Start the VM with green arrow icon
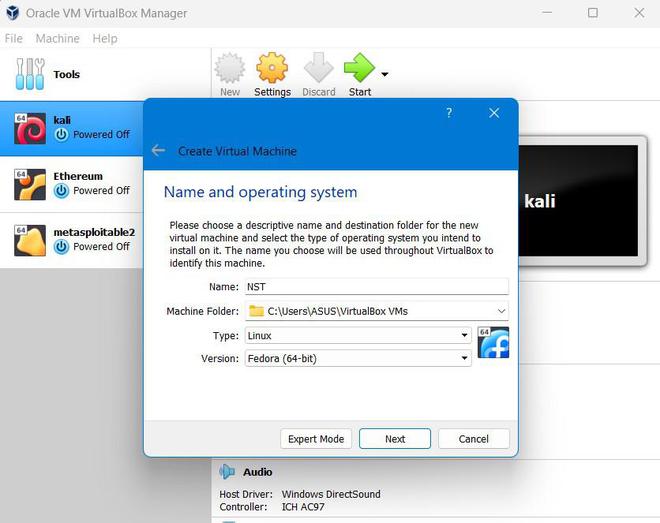The width and height of the screenshot is (660, 523). click(x=359, y=68)
